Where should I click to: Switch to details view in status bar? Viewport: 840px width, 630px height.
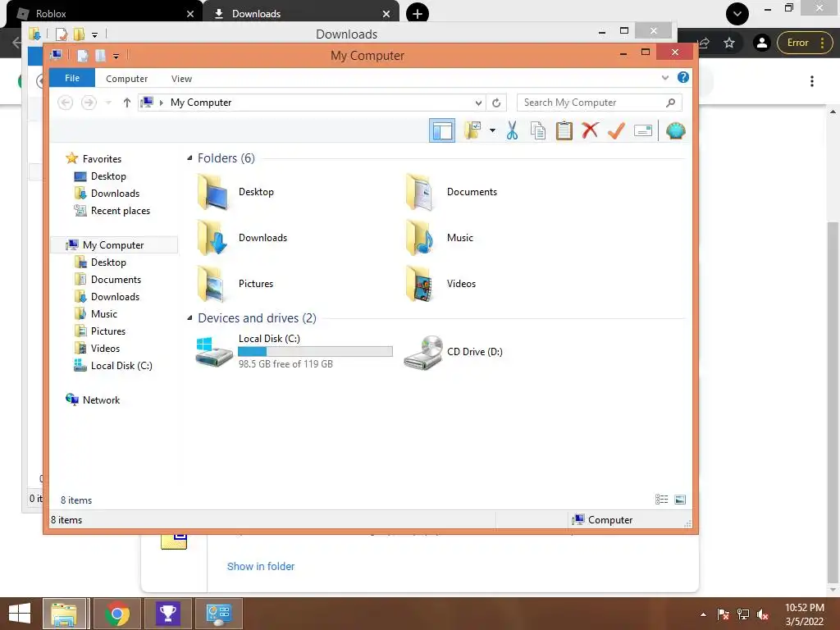coord(662,500)
